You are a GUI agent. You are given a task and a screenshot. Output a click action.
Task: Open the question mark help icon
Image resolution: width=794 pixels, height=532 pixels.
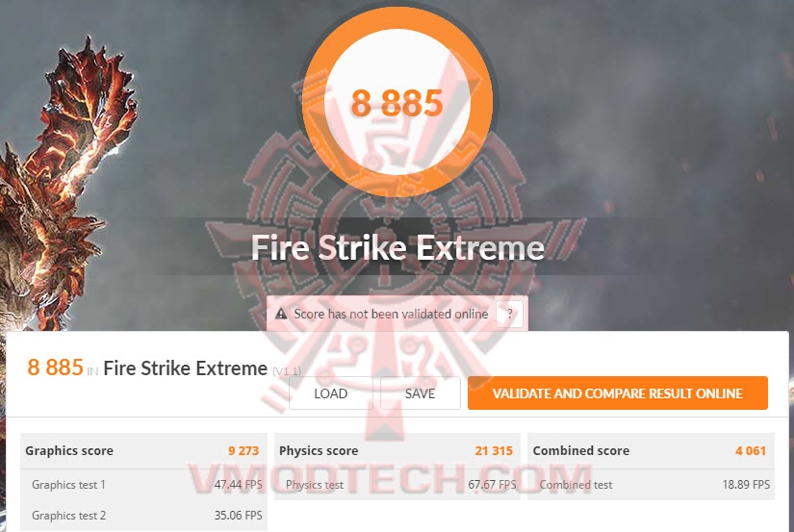pyautogui.click(x=509, y=314)
